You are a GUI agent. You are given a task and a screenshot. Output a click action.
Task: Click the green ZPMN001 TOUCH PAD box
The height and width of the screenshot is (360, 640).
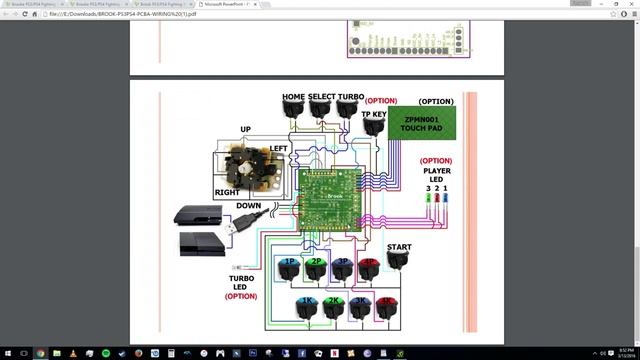[422, 123]
